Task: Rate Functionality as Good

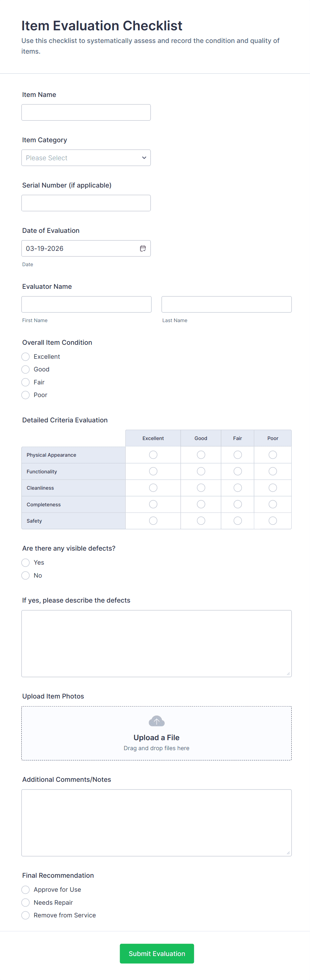Action: click(201, 471)
